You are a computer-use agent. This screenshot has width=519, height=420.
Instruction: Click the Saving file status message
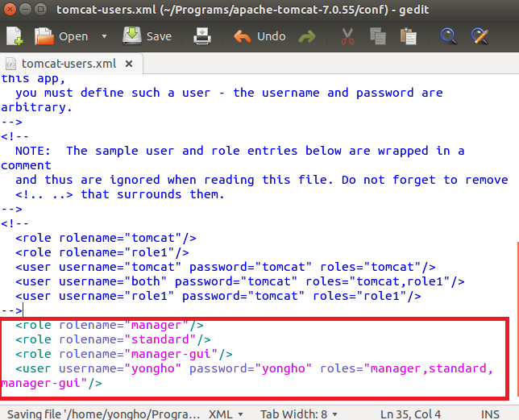point(103,414)
